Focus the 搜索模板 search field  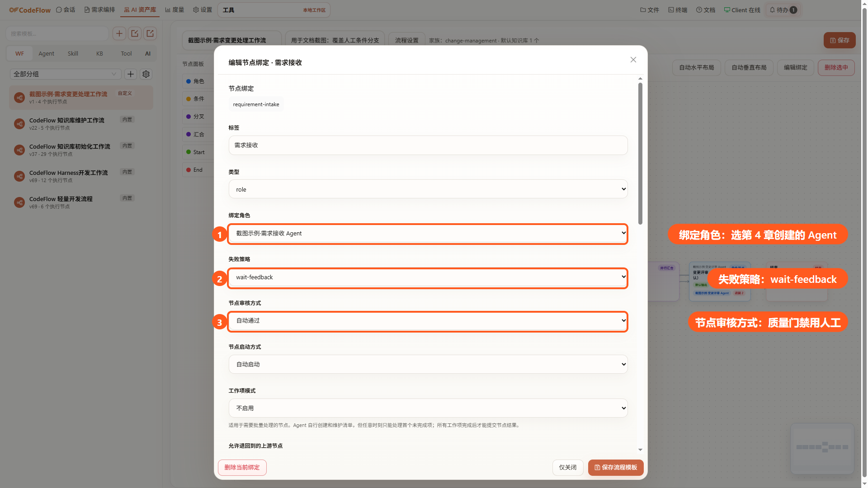[57, 33]
